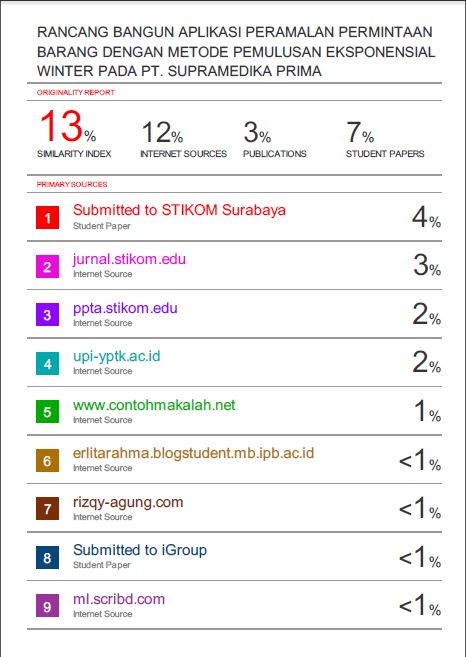Open the www.contohmakalah.net link

point(154,405)
